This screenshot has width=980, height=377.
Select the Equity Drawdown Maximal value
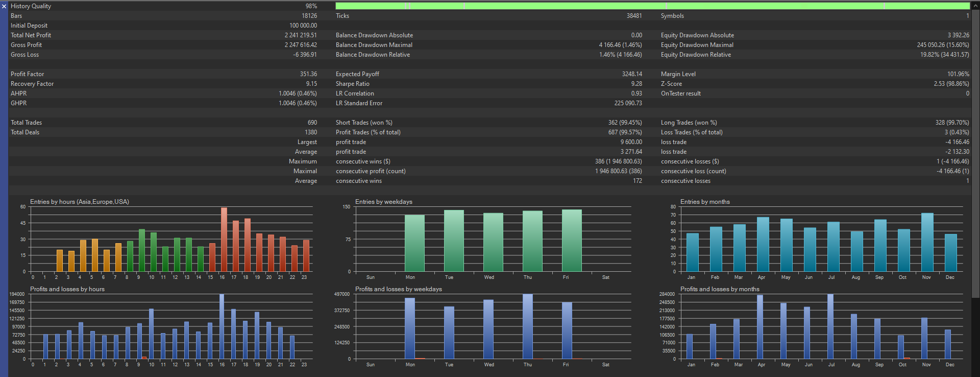pos(943,45)
